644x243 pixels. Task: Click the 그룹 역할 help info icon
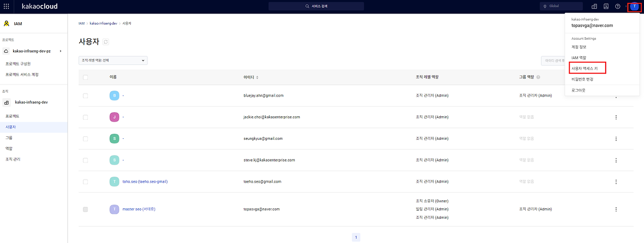[538, 77]
